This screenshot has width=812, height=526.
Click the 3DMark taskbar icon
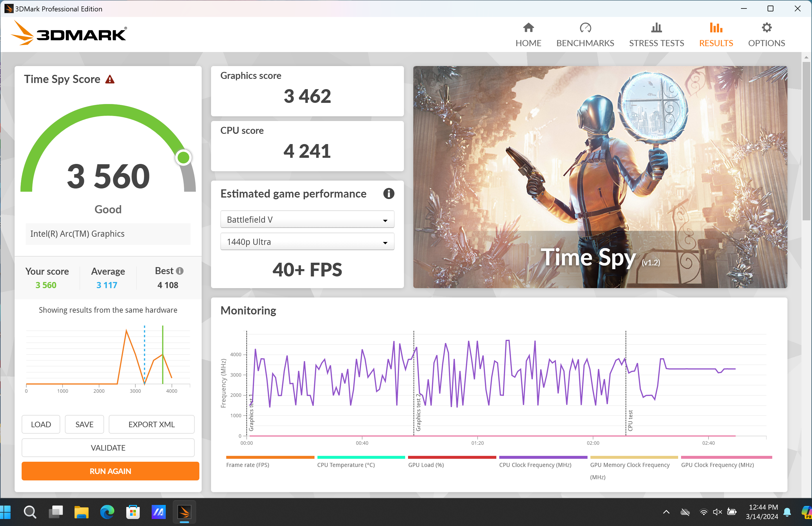click(x=184, y=512)
